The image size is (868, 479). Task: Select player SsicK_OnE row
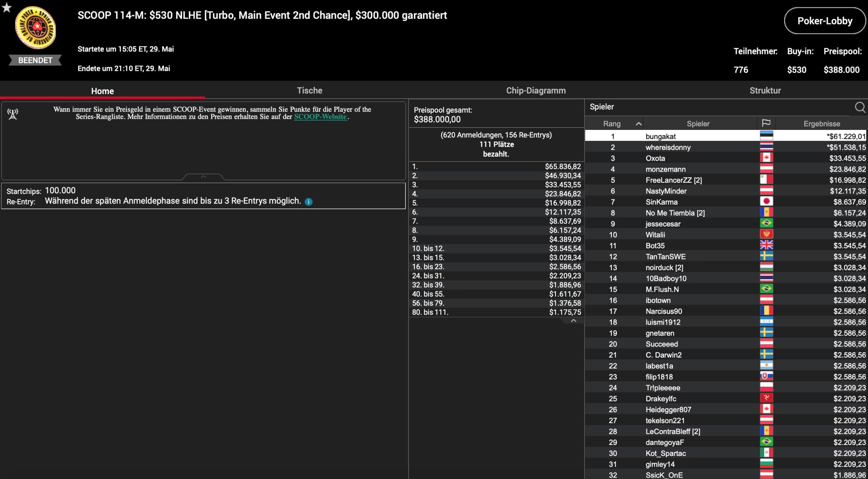pos(725,475)
